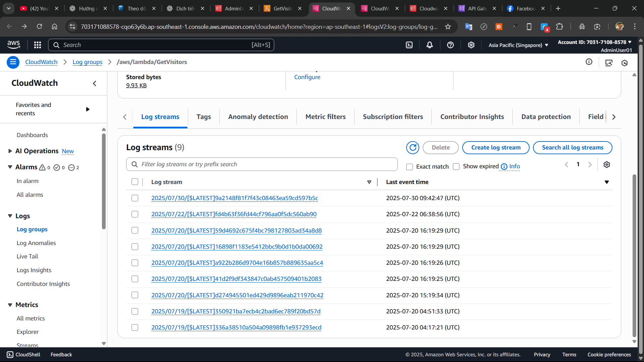
Task: Switch to Data protection tab
Action: 546,117
